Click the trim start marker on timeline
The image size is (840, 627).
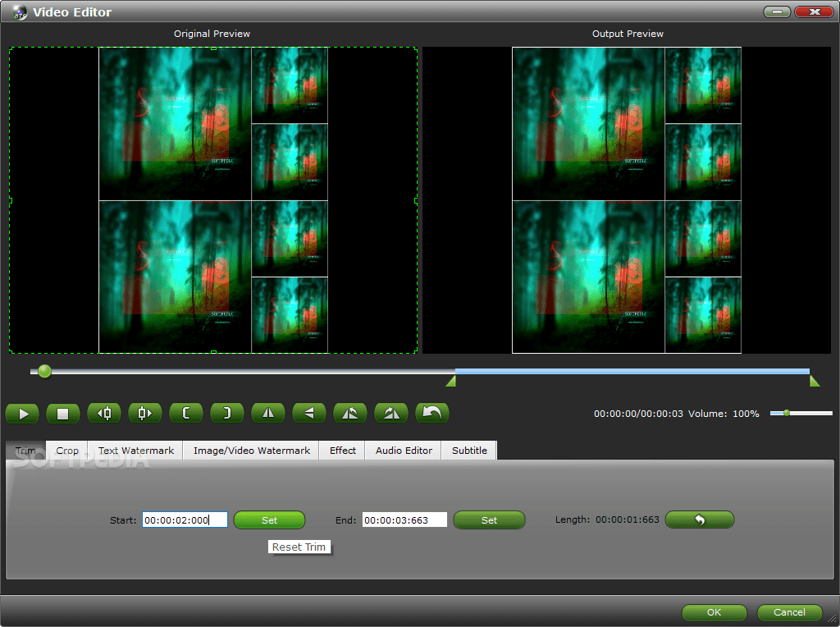[452, 381]
